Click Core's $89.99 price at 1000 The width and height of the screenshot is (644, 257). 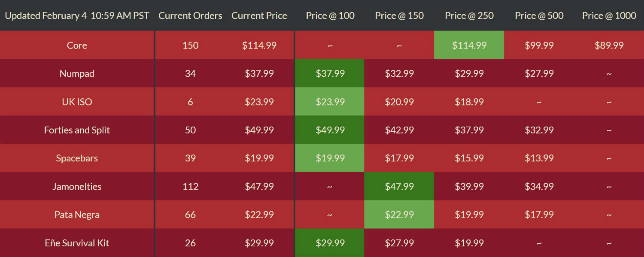pos(609,45)
